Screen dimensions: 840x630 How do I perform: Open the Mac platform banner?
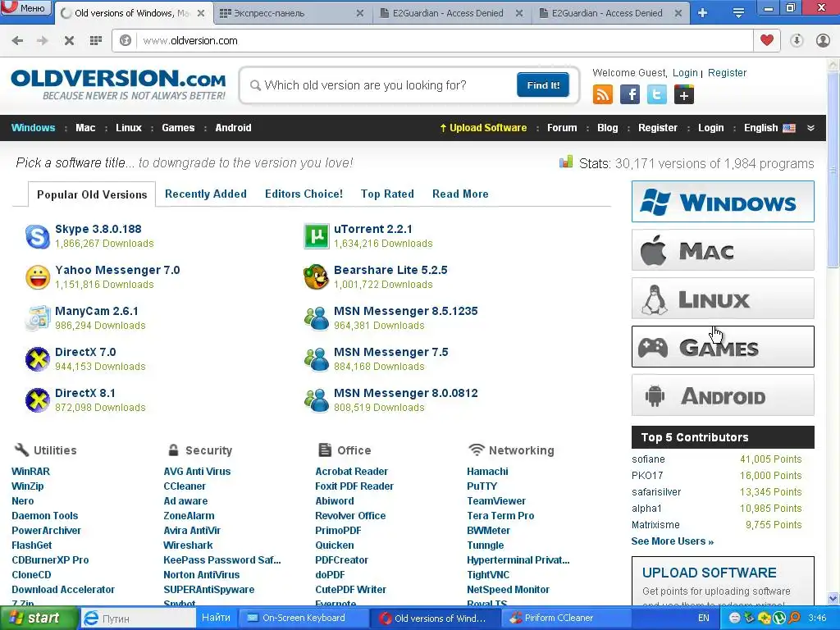[x=723, y=249]
